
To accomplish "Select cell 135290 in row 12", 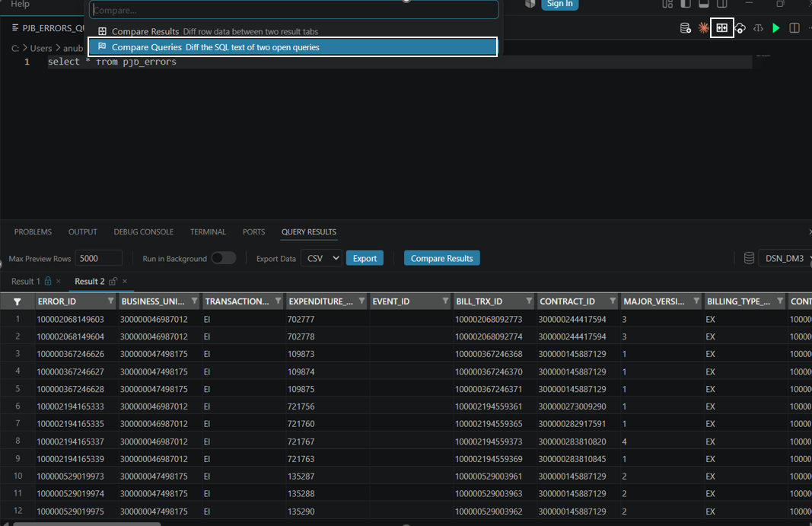I will click(301, 512).
